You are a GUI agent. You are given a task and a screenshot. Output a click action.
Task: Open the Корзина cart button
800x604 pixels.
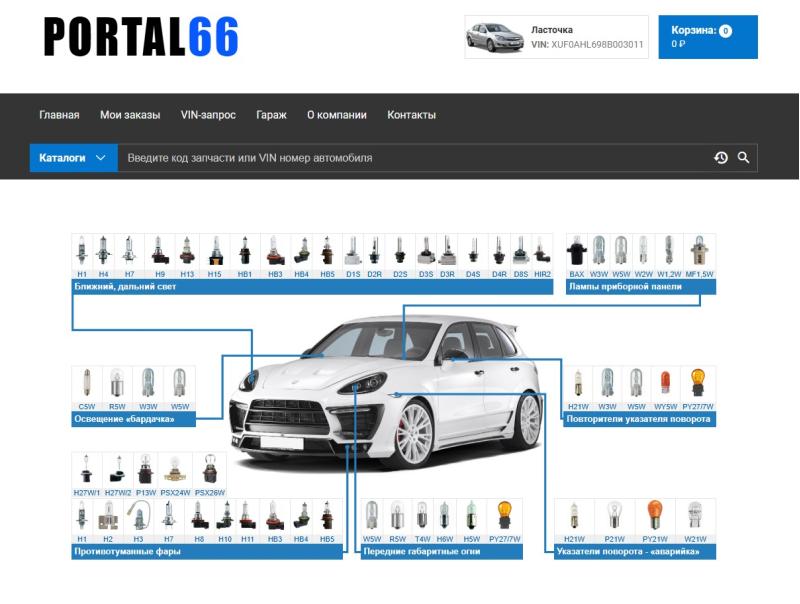707,37
